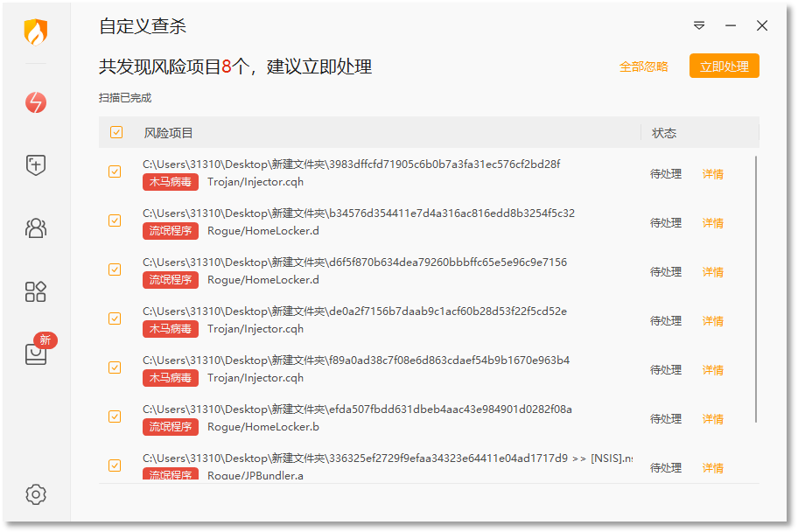798x532 pixels.
Task: Click Trojan/Injector.cqh on f89a0ad38c row
Action: pyautogui.click(x=255, y=378)
